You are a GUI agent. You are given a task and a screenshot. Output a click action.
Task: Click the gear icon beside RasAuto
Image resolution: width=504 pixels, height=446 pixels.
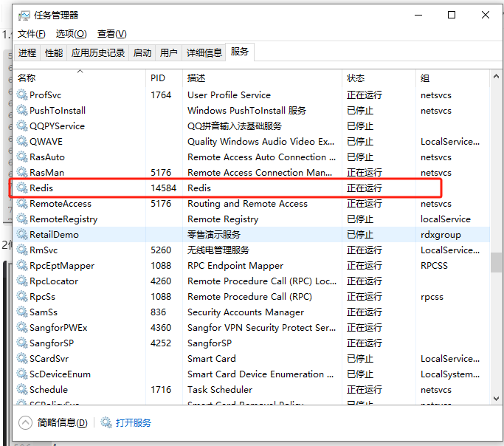coord(22,157)
